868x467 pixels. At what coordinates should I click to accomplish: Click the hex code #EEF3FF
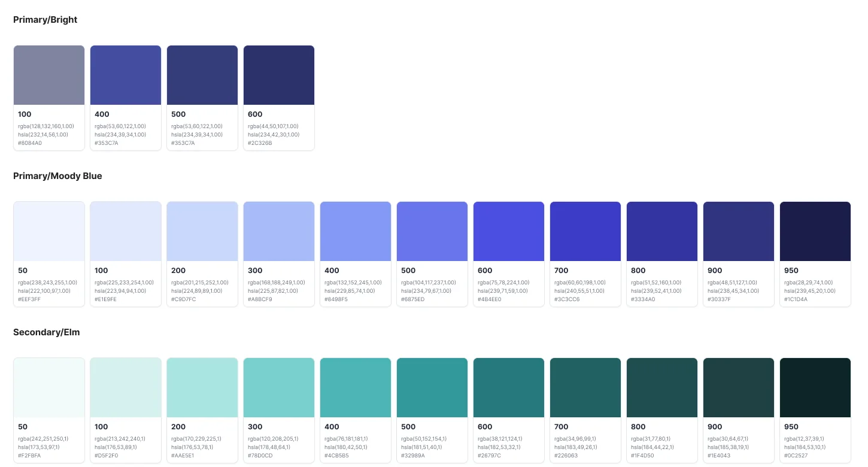29,299
